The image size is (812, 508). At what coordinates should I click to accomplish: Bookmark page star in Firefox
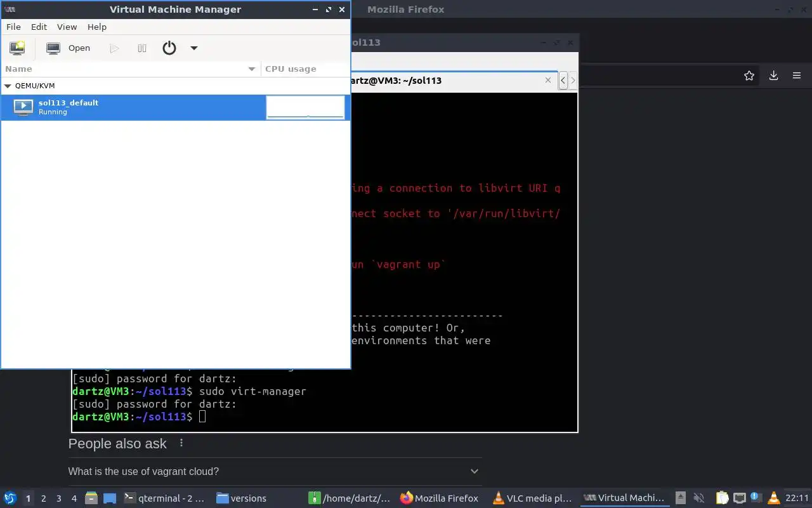tap(749, 76)
